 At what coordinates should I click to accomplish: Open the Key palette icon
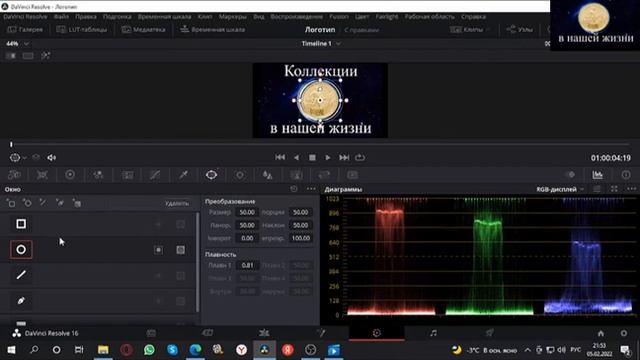(x=296, y=175)
